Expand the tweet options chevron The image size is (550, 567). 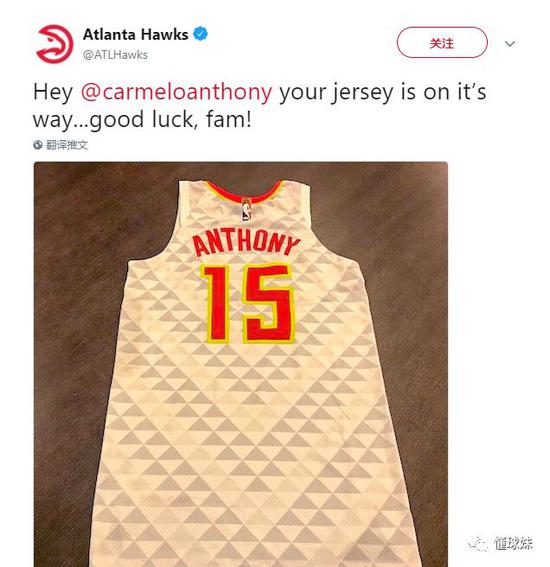(x=510, y=44)
